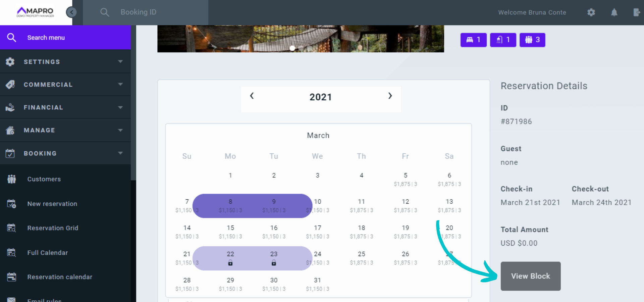
Task: Collapse the BOOKING section
Action: pyautogui.click(x=66, y=153)
